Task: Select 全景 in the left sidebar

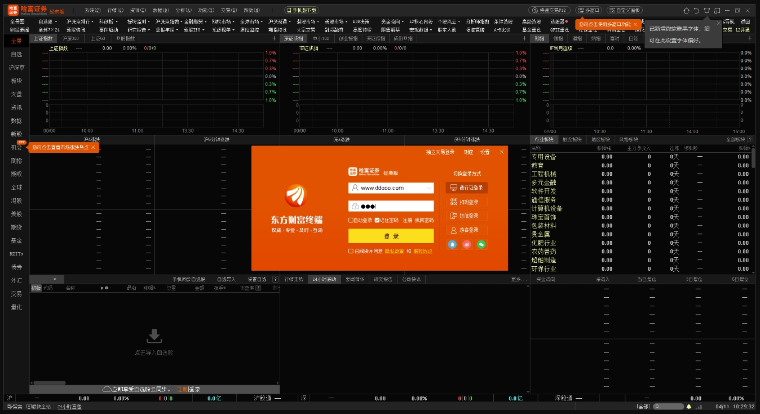Action: [16, 41]
